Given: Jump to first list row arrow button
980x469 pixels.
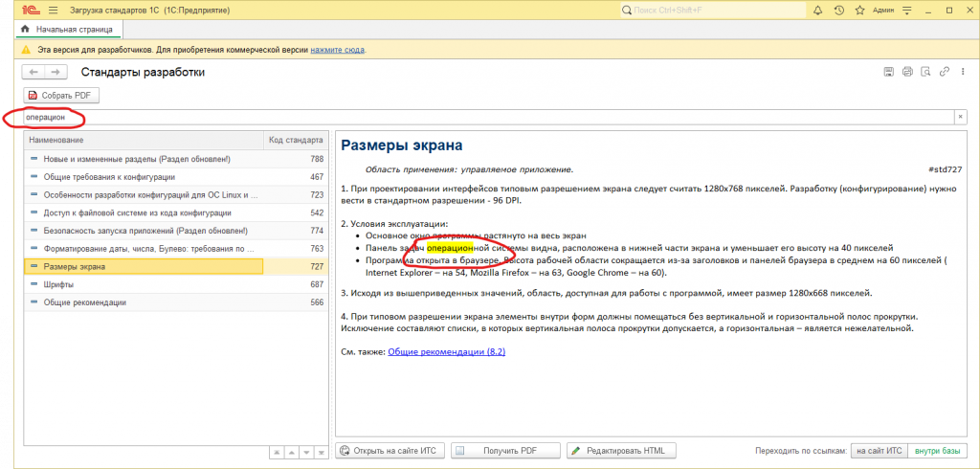Looking at the screenshot, I should [277, 452].
